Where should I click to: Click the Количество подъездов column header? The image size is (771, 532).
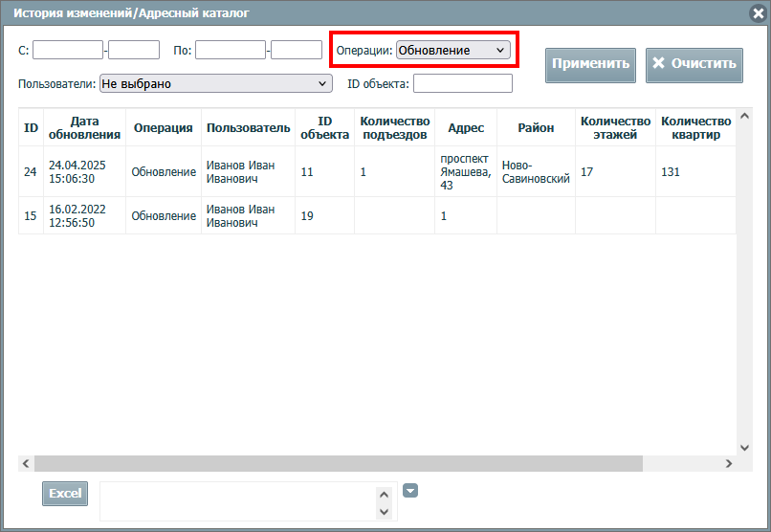click(394, 127)
